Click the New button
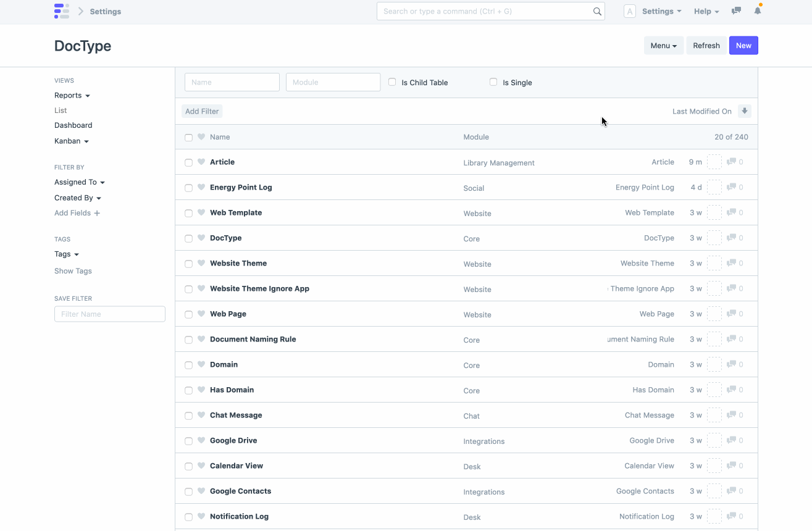This screenshot has height=531, width=812. pyautogui.click(x=743, y=46)
